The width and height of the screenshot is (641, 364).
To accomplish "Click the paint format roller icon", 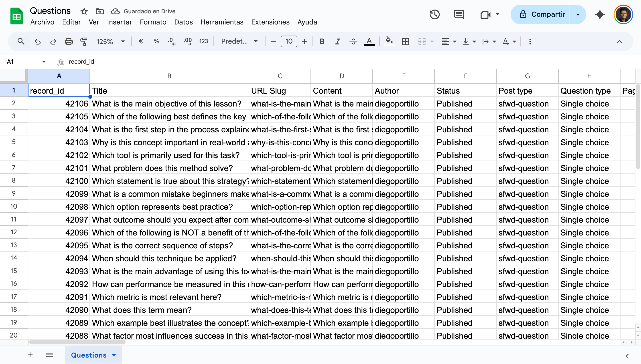I will pos(84,42).
